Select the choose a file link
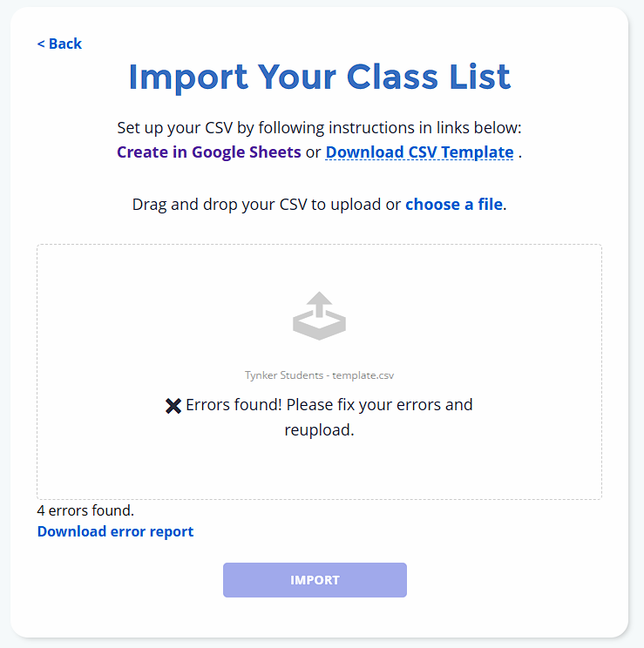The width and height of the screenshot is (644, 648). pyautogui.click(x=454, y=204)
